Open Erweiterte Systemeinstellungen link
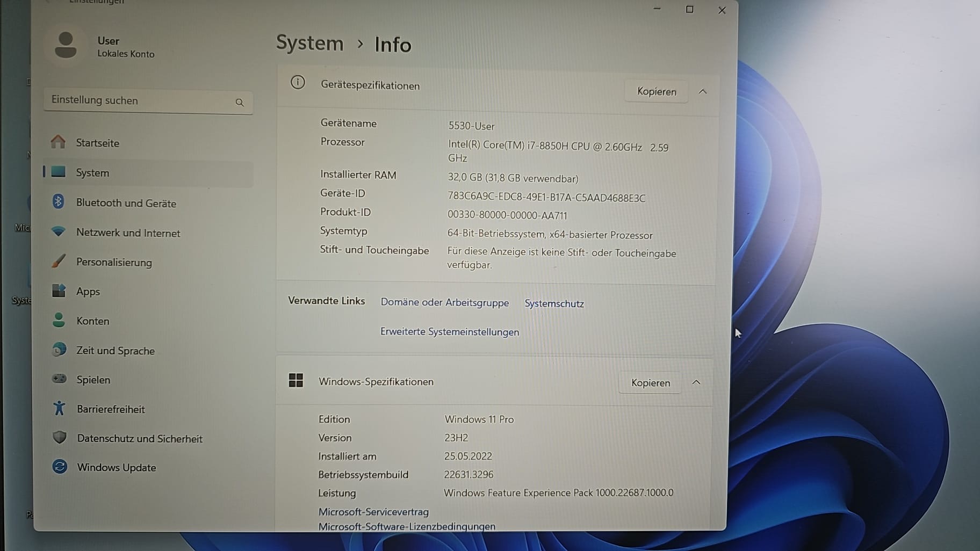This screenshot has width=980, height=551. [450, 332]
